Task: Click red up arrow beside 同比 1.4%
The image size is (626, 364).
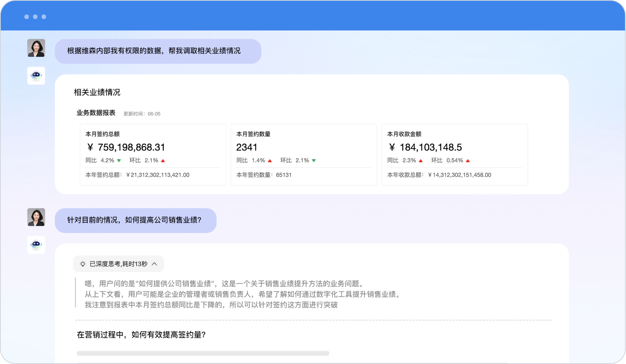Action: 270,161
